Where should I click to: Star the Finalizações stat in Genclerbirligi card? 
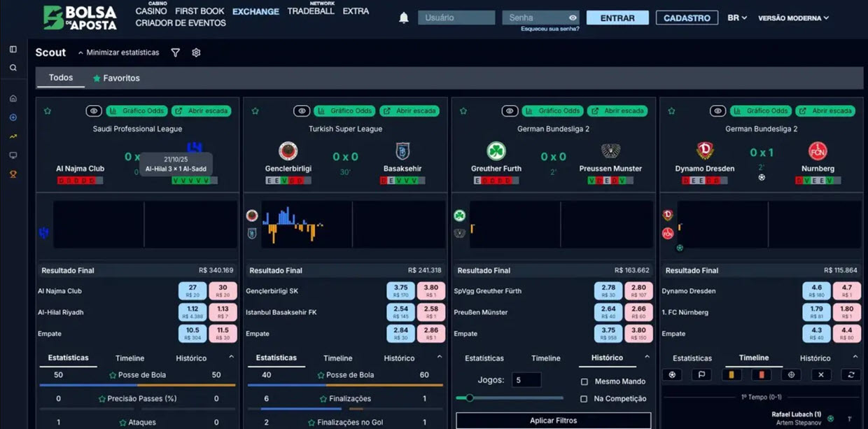pos(323,399)
